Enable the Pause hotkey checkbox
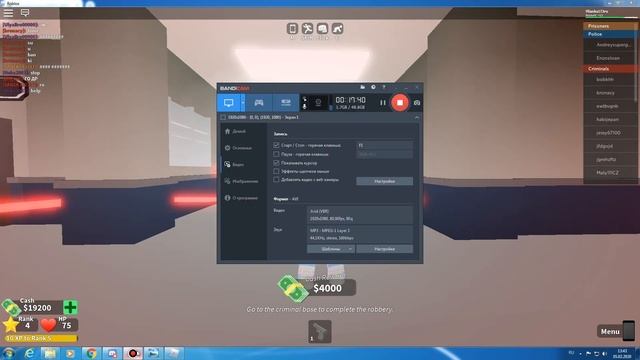The height and width of the screenshot is (360, 640). point(276,154)
